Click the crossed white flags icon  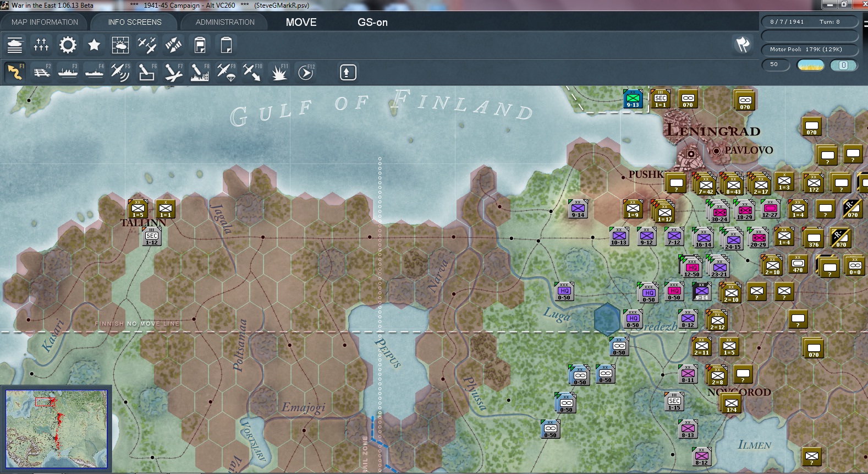(x=743, y=45)
